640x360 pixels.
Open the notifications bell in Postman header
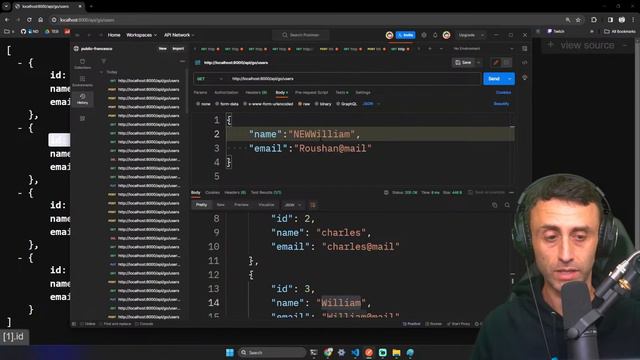(x=435, y=35)
